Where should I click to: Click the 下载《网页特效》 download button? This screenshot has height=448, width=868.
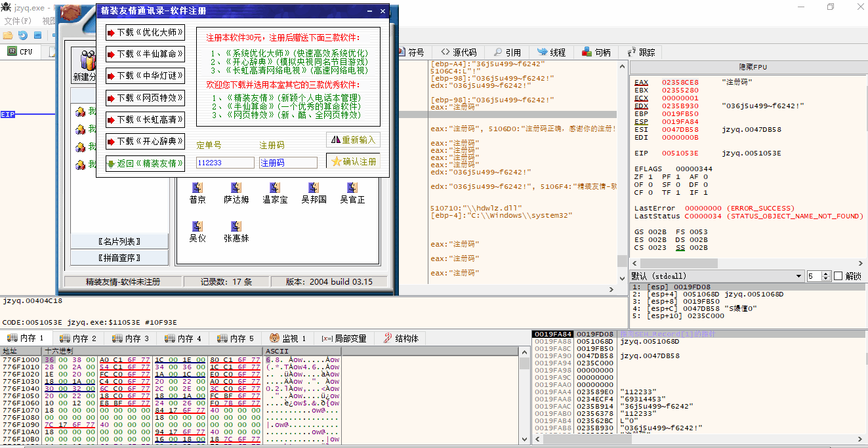[x=145, y=98]
